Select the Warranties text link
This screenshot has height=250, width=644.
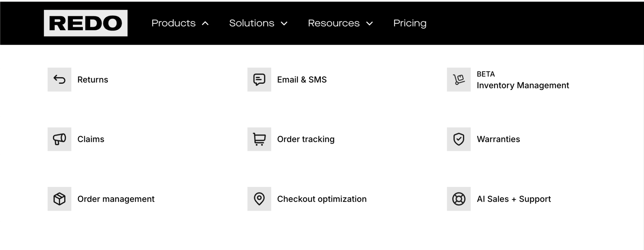498,139
